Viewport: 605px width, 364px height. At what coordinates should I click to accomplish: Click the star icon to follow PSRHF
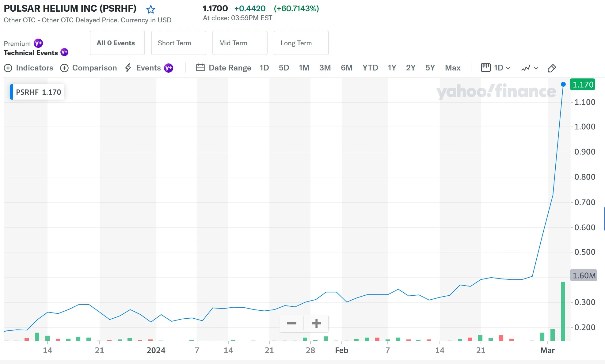(150, 9)
